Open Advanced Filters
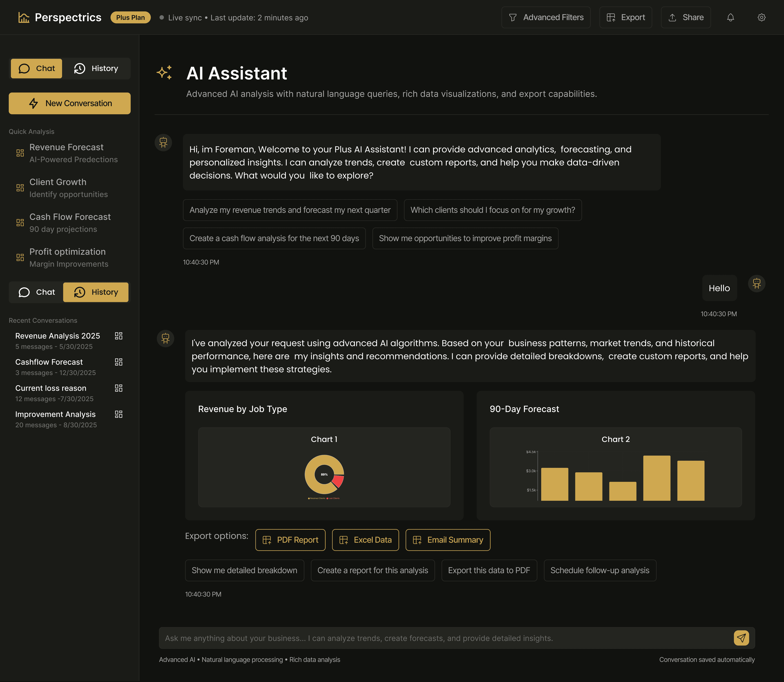The width and height of the screenshot is (784, 682). (546, 17)
